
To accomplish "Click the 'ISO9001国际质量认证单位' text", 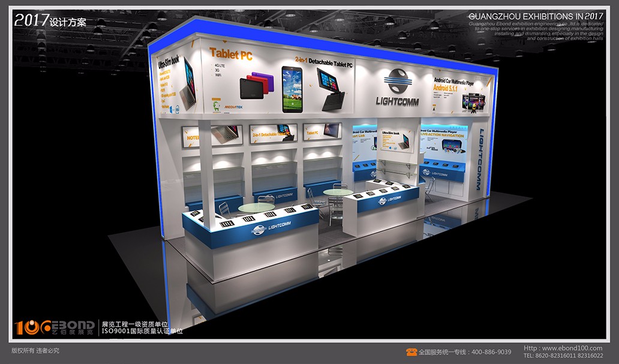I will click(142, 331).
